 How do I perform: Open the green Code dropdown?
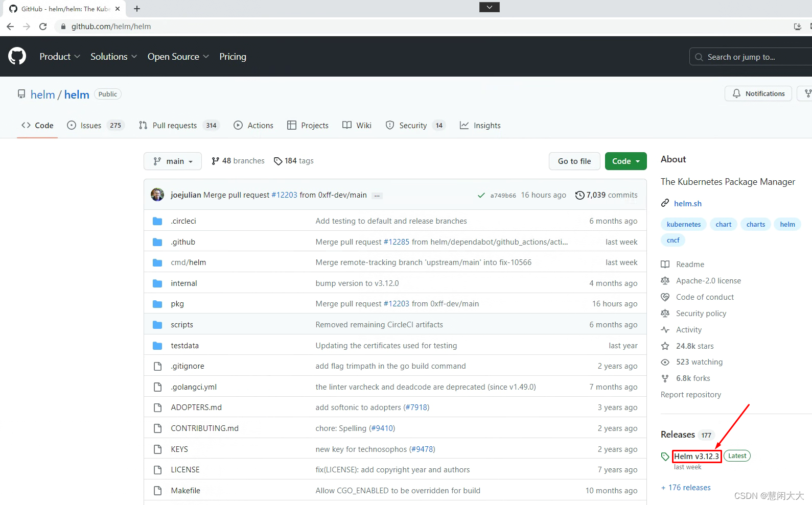[x=626, y=161]
